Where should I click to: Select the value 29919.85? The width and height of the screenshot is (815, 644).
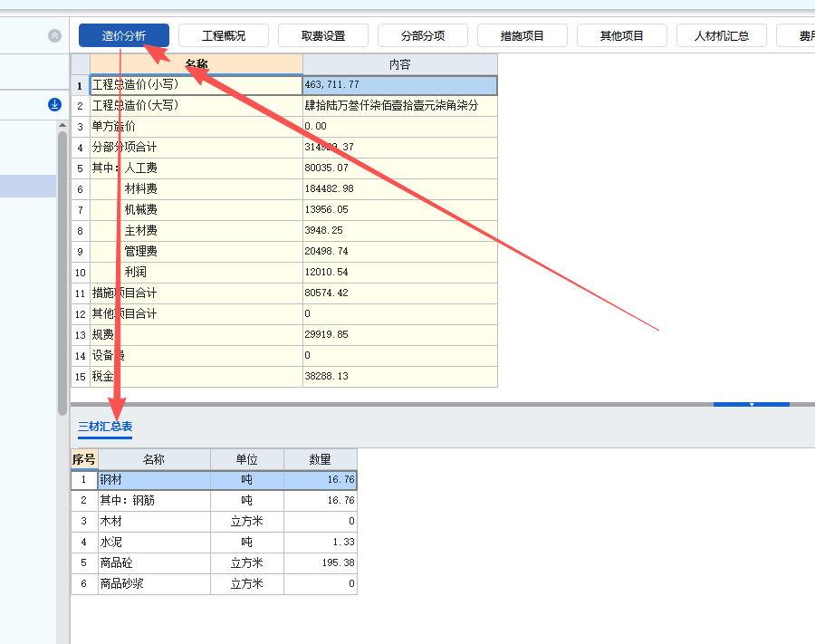click(399, 334)
